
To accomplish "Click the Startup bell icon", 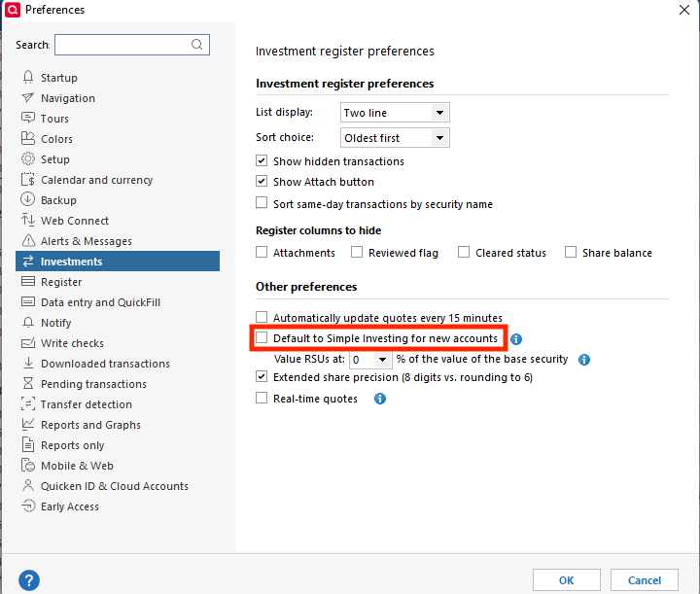I will pos(28,77).
